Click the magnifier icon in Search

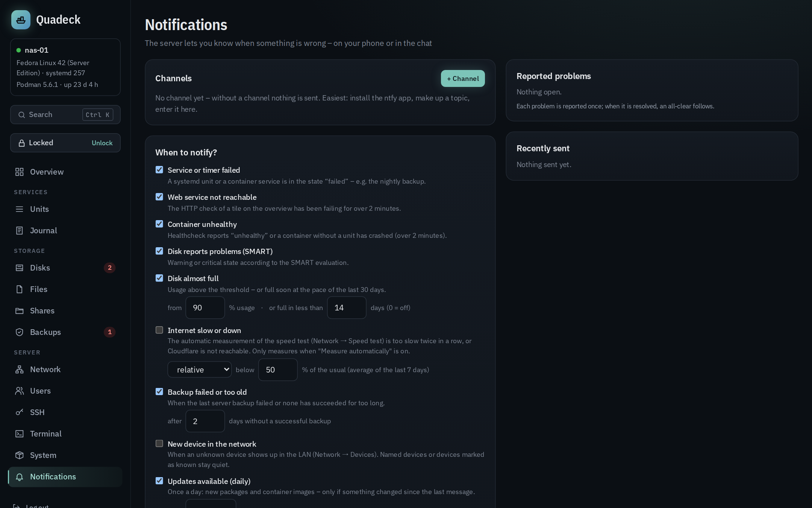click(22, 115)
